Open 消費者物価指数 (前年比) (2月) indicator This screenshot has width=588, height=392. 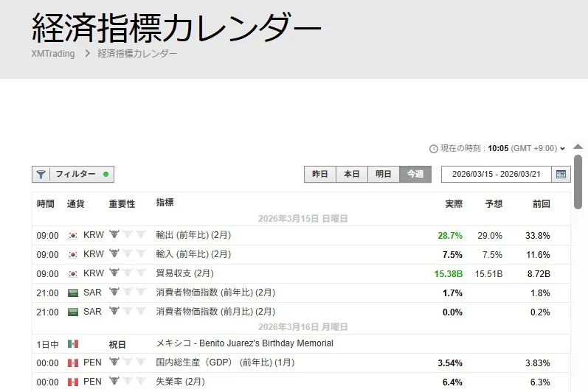click(x=215, y=293)
